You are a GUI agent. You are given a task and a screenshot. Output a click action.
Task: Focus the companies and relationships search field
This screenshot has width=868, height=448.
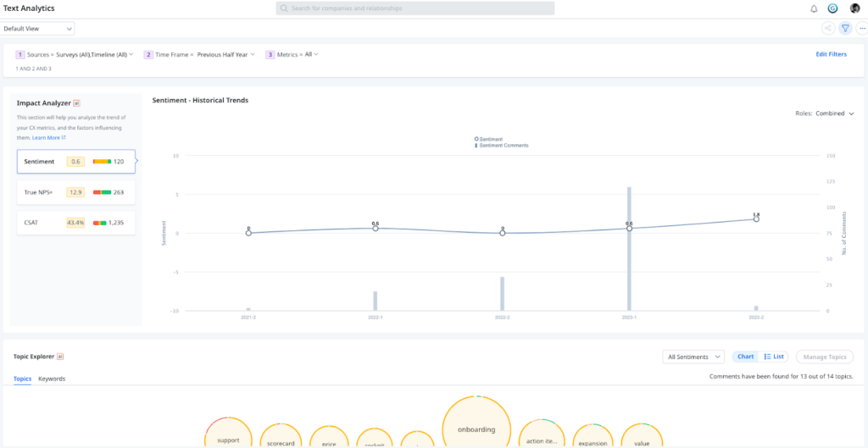pos(415,8)
